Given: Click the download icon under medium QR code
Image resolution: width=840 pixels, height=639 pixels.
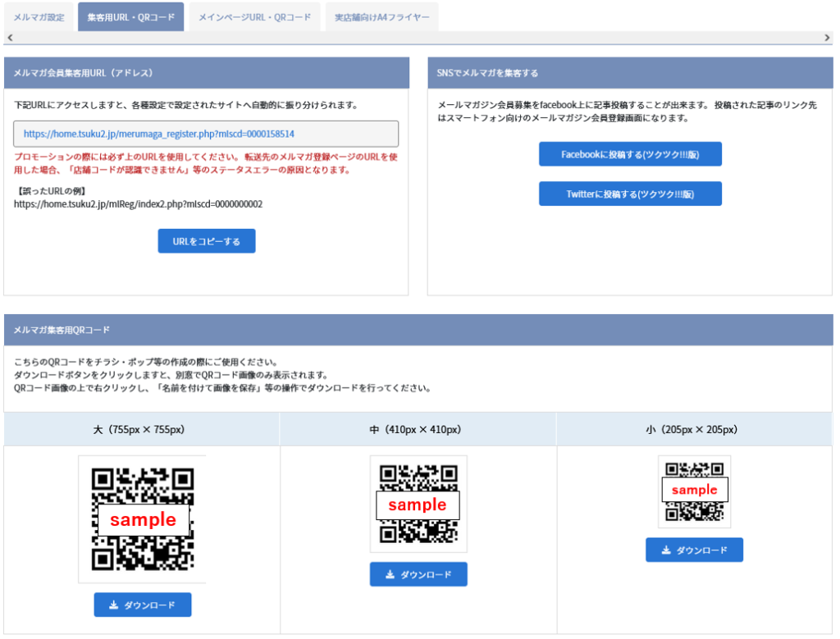Looking at the screenshot, I should (390, 574).
